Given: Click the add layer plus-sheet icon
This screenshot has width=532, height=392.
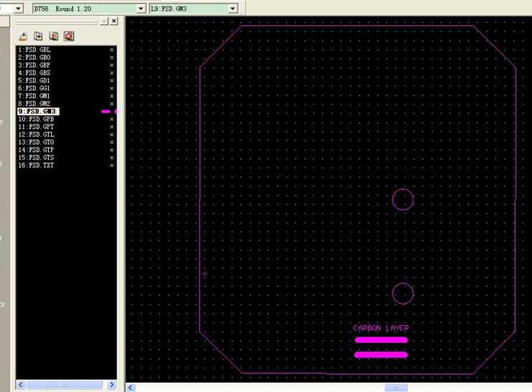Looking at the screenshot, I should click(x=38, y=36).
